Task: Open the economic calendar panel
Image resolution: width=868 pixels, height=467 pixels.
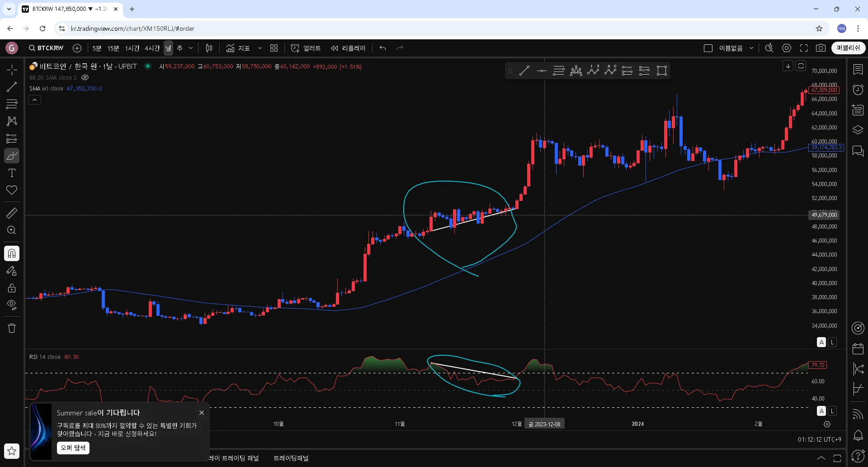Action: coord(858,348)
